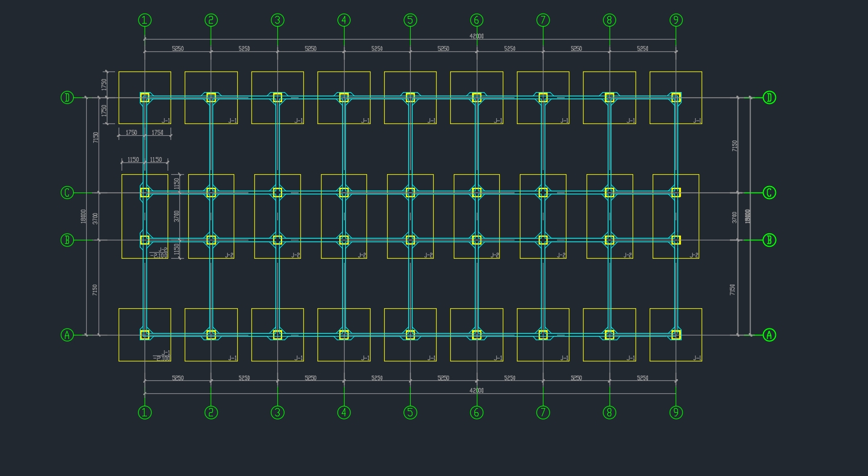The height and width of the screenshot is (476, 868).
Task: Click vertical 1750 dimension above axis D
Action: [104, 84]
